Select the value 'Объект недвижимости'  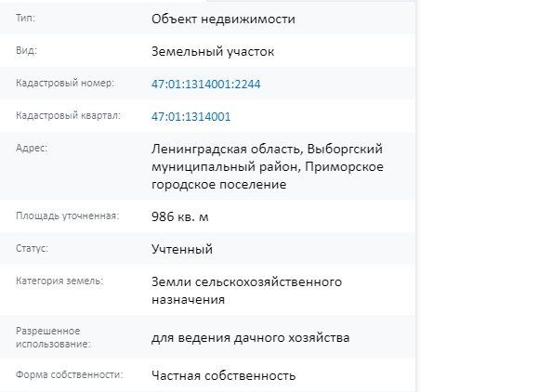223,19
